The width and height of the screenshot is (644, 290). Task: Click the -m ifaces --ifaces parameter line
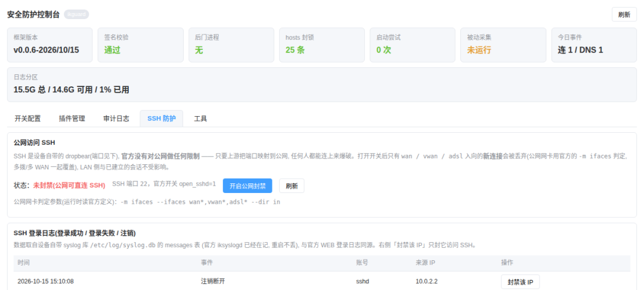coord(200,202)
